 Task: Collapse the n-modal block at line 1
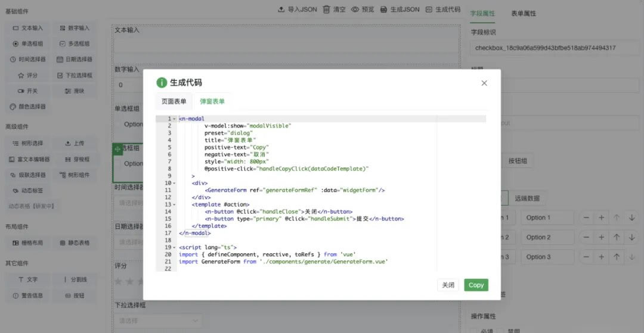174,119
